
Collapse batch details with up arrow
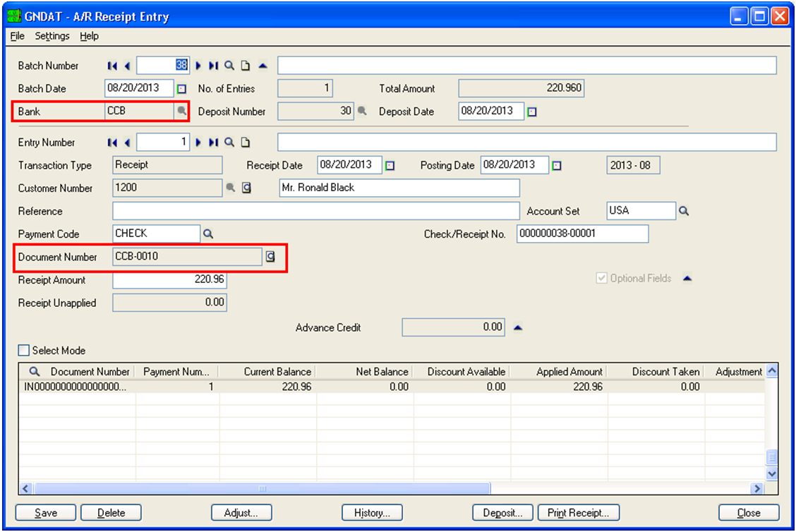click(x=263, y=66)
